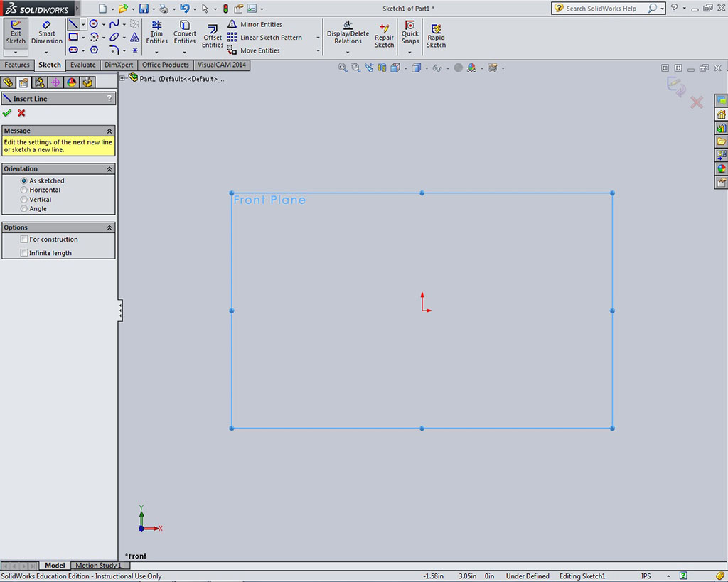728x582 pixels.
Task: Open the Appearances color ball in task pane
Action: 721,168
